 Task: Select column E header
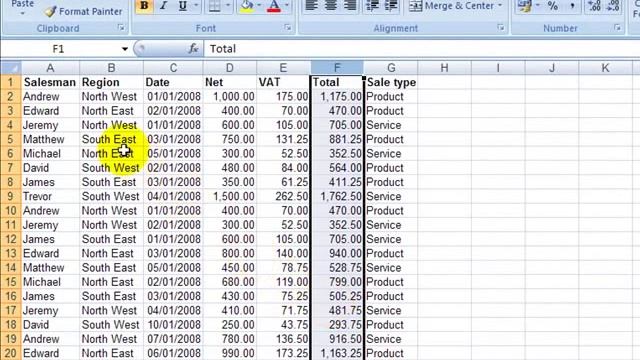pos(283,68)
